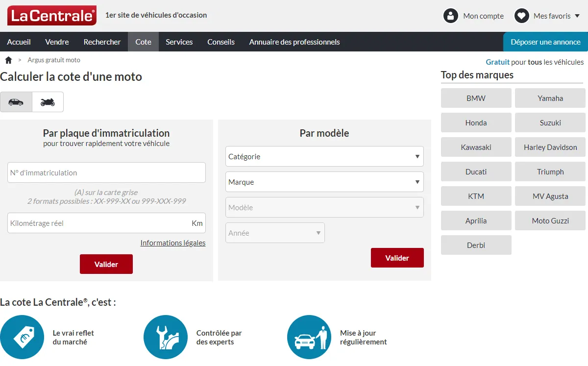Open the Marque dropdown
Screen dimensions: 588x366
click(x=324, y=182)
